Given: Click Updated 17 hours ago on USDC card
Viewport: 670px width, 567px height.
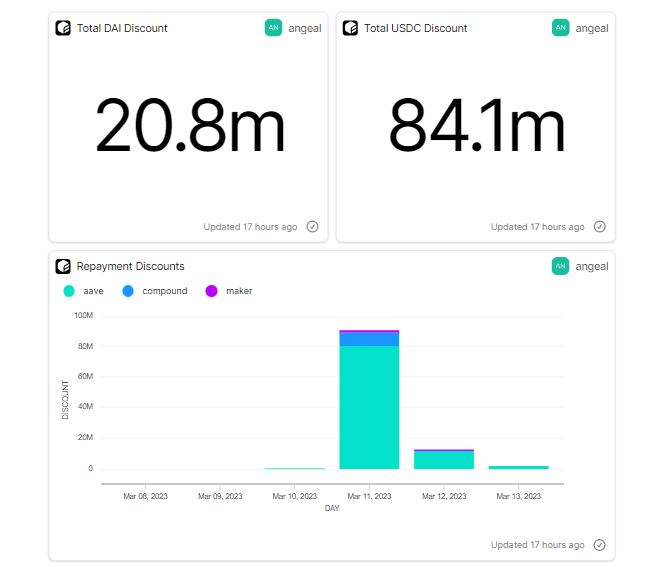Looking at the screenshot, I should (x=538, y=227).
